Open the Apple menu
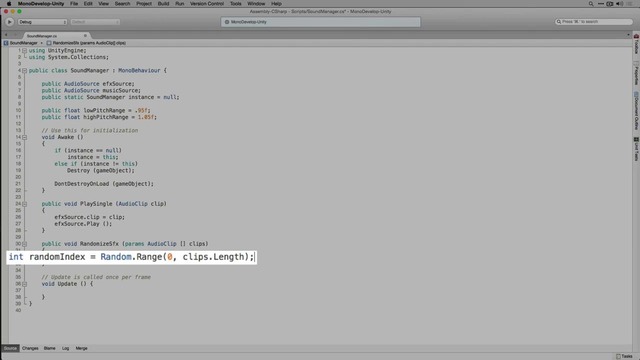This screenshot has height=360, width=640. 9,4
